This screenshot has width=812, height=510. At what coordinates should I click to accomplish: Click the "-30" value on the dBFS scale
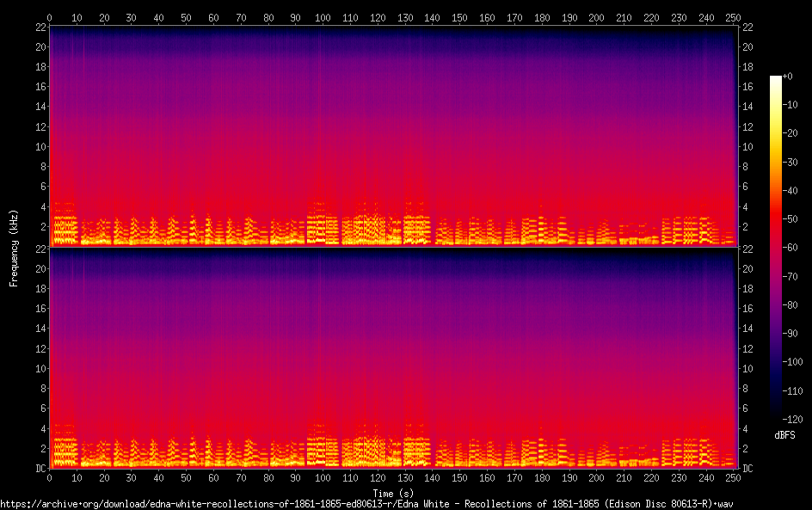[x=790, y=162]
